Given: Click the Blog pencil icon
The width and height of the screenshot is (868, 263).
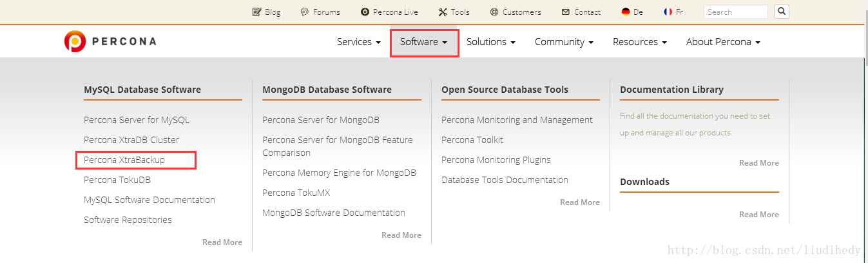Looking at the screenshot, I should coord(256,12).
